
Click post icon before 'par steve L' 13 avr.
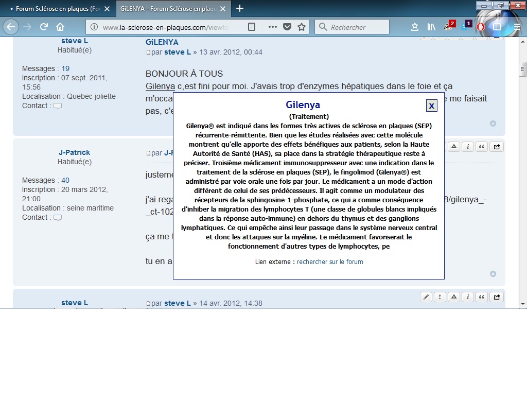click(x=148, y=52)
